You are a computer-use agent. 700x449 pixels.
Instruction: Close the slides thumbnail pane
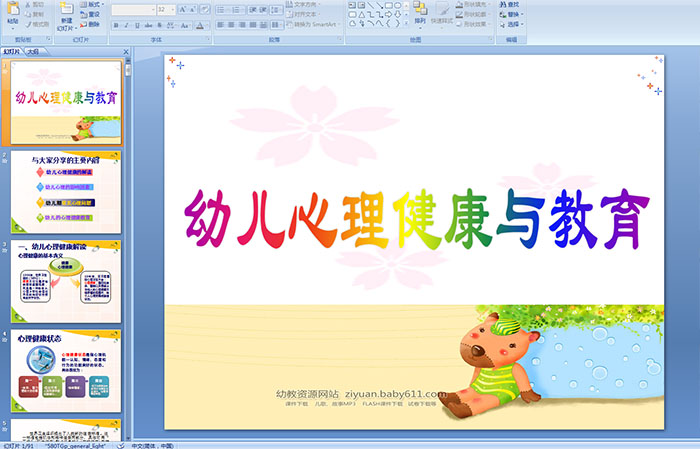[x=126, y=52]
